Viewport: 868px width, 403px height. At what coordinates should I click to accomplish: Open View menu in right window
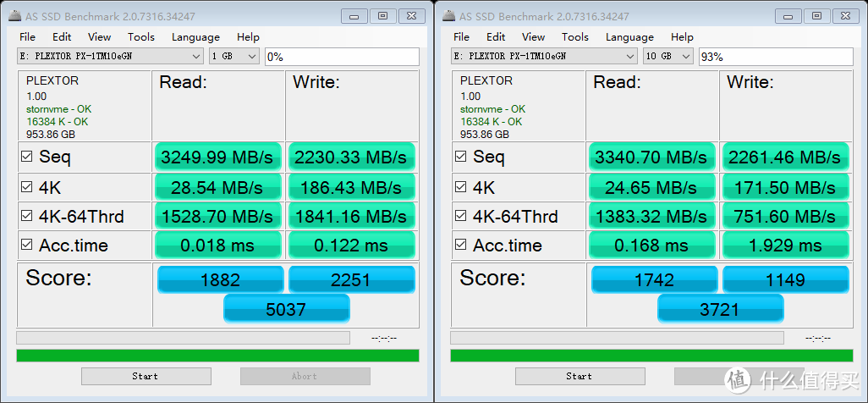click(x=534, y=37)
